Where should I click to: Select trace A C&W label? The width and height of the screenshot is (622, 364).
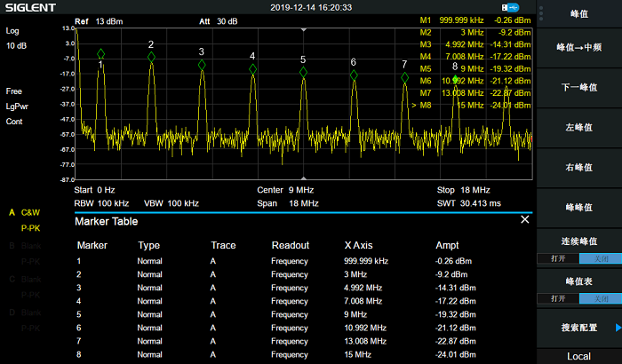25,212
